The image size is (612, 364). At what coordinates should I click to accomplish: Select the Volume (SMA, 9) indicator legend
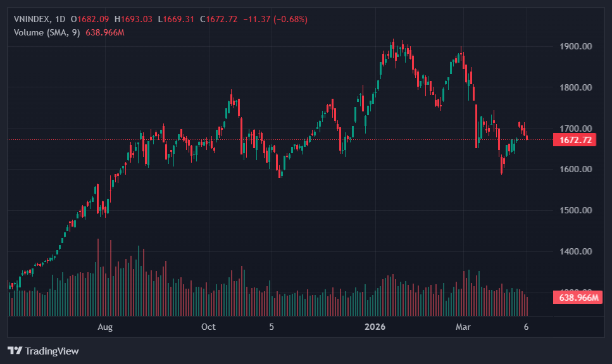[47, 32]
